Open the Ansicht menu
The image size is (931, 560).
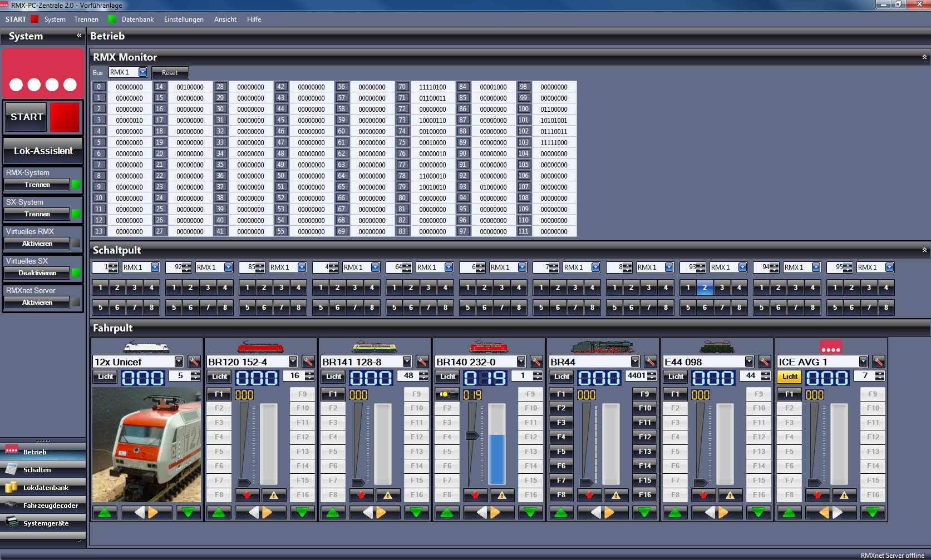(225, 19)
